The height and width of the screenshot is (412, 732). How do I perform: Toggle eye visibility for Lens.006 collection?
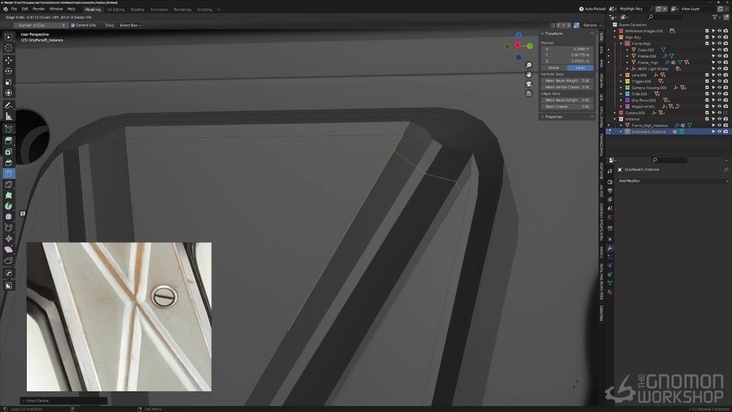click(x=719, y=75)
